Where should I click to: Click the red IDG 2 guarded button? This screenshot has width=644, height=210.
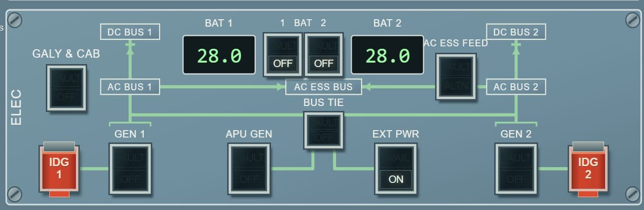coord(588,169)
